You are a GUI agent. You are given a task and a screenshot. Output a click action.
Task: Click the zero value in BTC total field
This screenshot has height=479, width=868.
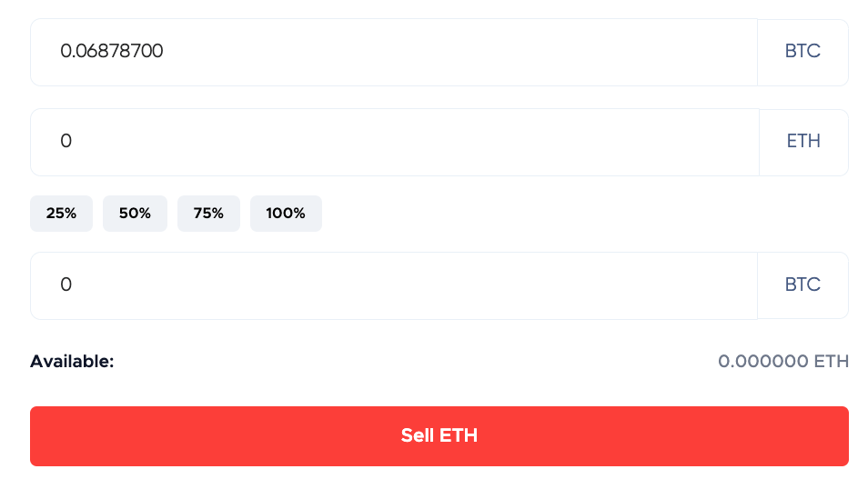click(x=66, y=285)
